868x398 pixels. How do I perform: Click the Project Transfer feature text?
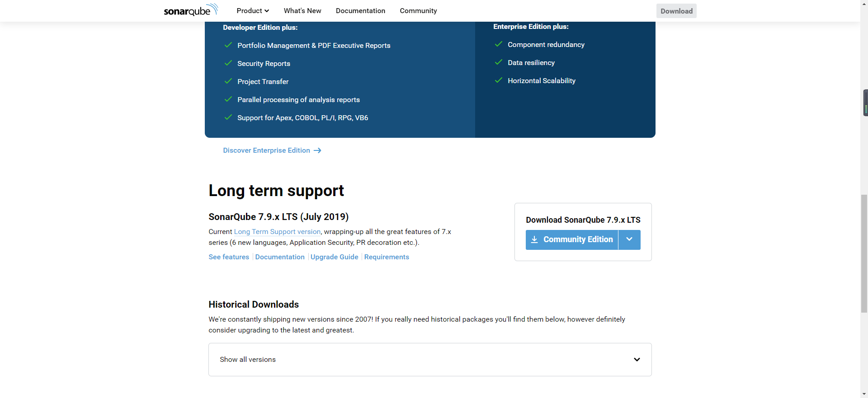263,82
